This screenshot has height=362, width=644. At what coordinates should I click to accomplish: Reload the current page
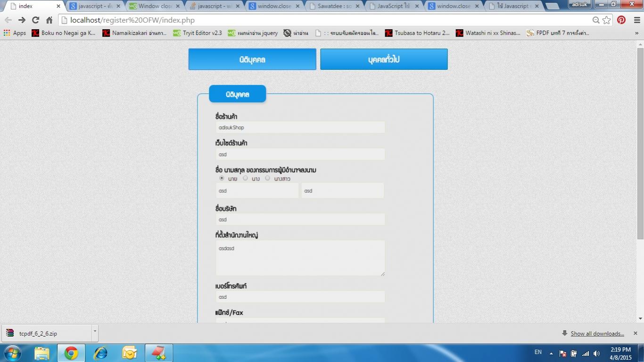35,20
